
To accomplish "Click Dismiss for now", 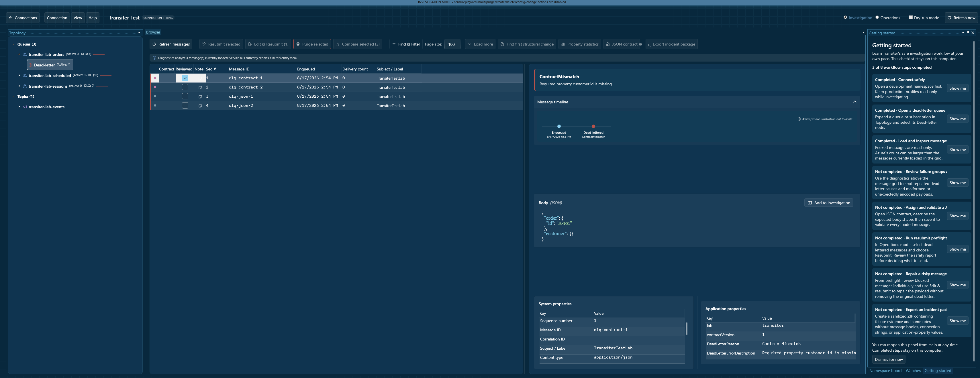I will coord(888,359).
